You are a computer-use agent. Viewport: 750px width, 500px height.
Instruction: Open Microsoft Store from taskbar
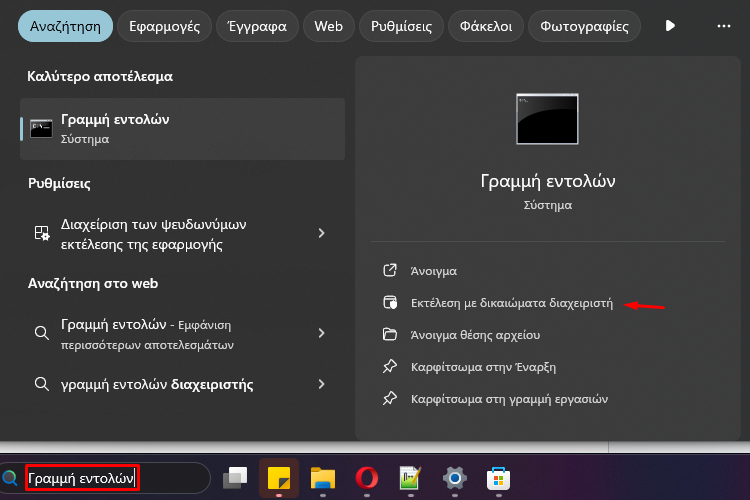tap(498, 478)
